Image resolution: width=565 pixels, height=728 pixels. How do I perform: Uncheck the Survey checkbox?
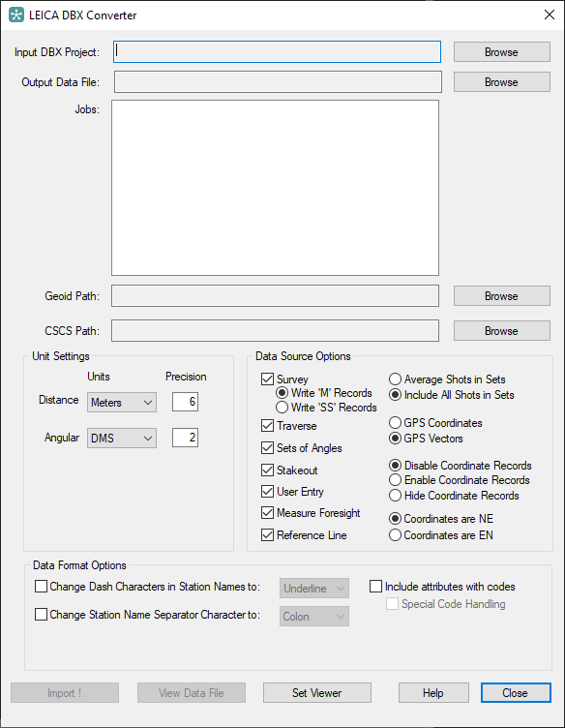267,379
